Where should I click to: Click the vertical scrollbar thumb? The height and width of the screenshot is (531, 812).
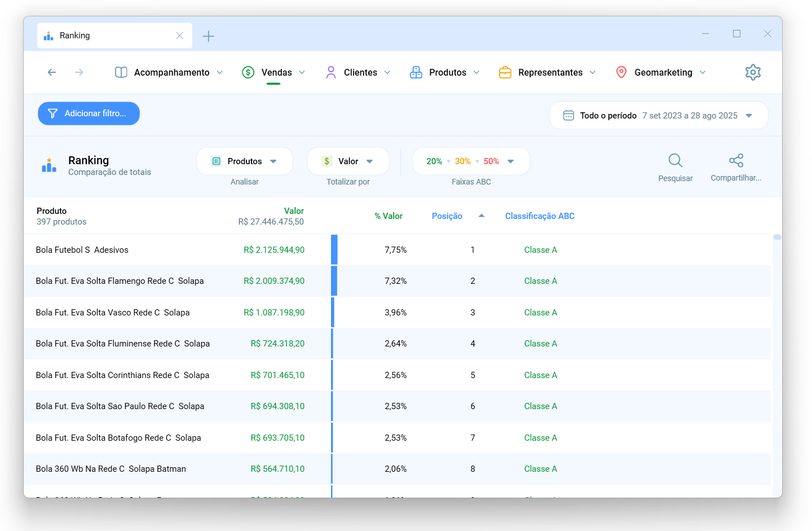[777, 237]
